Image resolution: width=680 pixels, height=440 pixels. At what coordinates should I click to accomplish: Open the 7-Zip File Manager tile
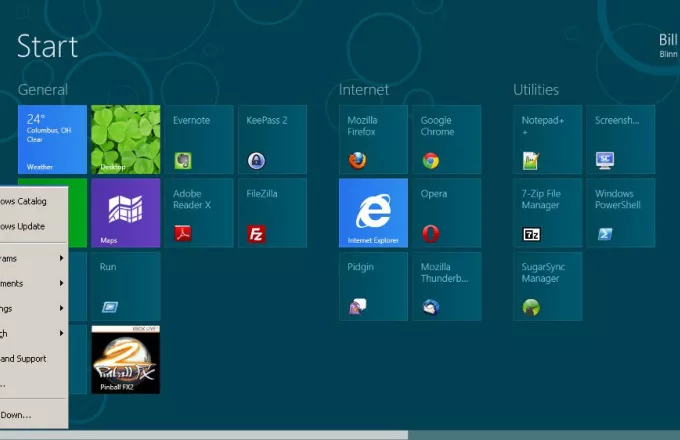(x=547, y=213)
